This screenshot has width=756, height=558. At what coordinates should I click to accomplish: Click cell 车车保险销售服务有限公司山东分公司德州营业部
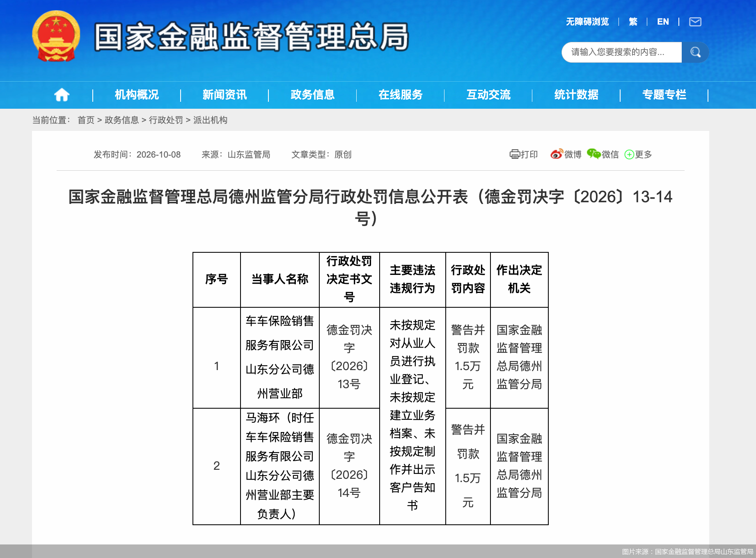pyautogui.click(x=279, y=357)
